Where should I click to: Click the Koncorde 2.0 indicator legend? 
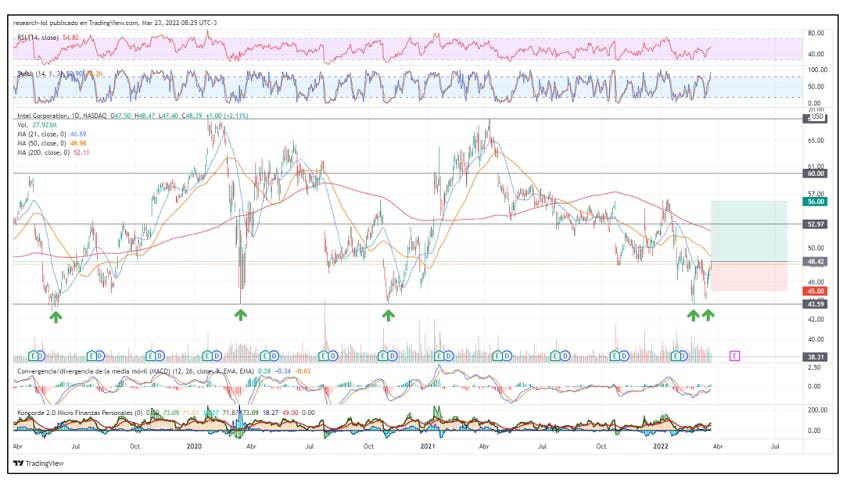[x=80, y=413]
